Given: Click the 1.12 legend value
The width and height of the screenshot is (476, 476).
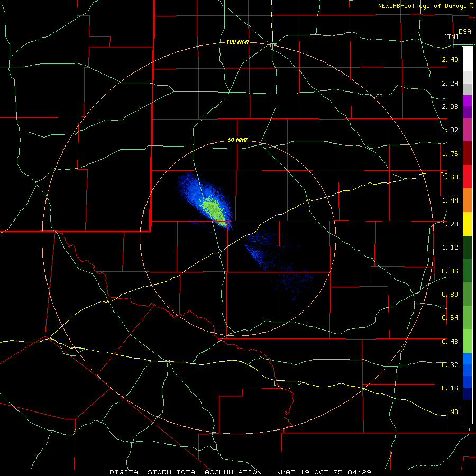Looking at the screenshot, I should pos(450,248).
